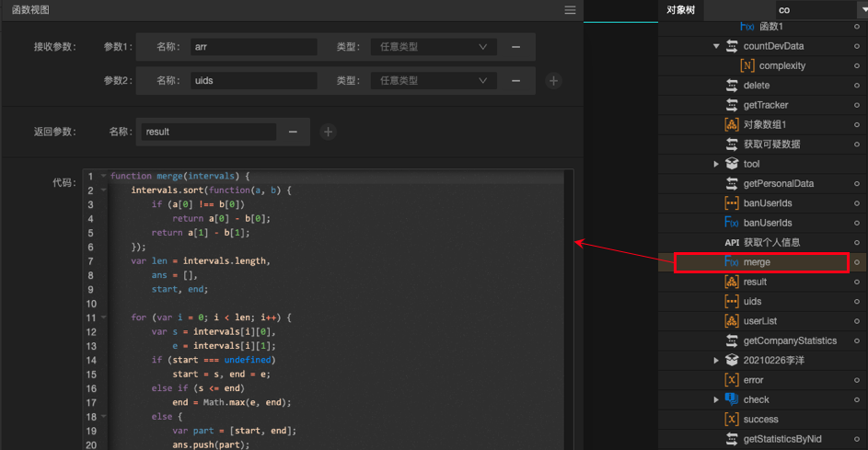Toggle the circle marker on userList row
The height and width of the screenshot is (450, 868).
tap(856, 321)
